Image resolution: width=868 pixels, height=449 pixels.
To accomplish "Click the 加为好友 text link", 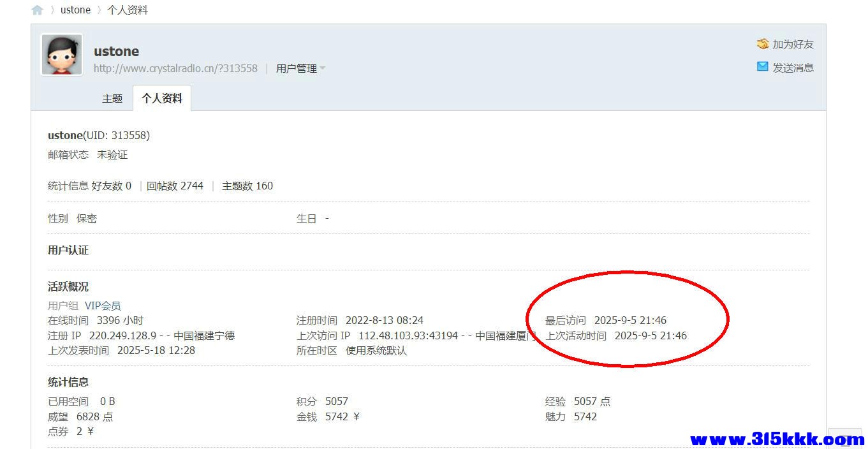I will (793, 44).
